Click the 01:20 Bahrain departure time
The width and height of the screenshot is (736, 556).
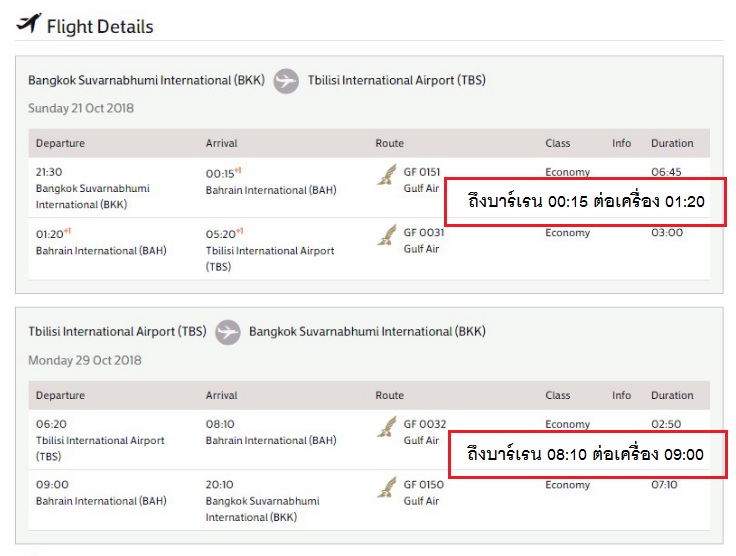(49, 234)
